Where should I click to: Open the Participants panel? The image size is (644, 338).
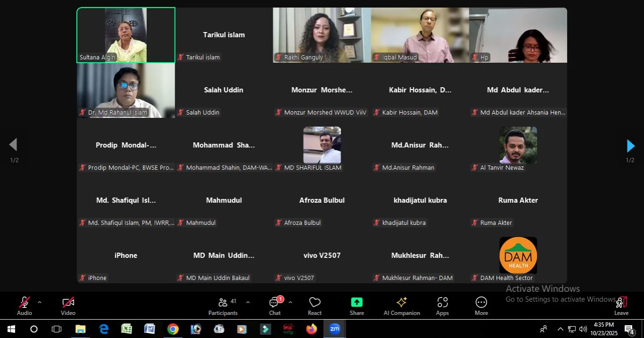click(223, 306)
